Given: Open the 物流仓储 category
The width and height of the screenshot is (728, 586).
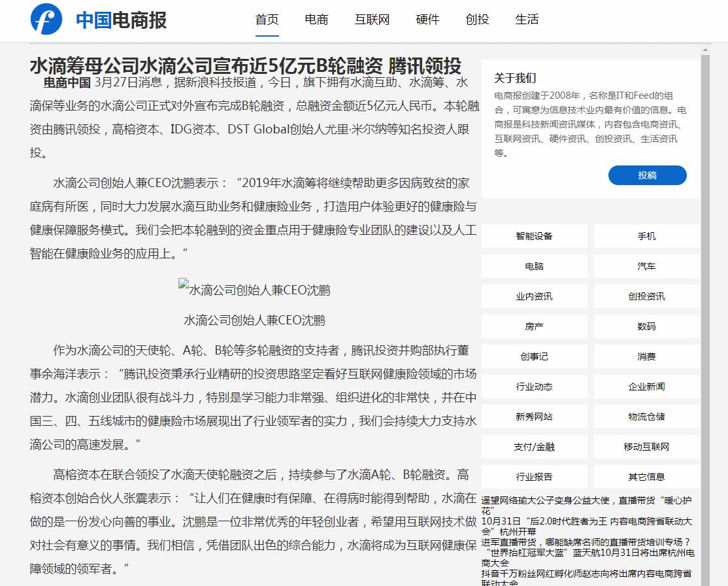Looking at the screenshot, I should coord(647,417).
